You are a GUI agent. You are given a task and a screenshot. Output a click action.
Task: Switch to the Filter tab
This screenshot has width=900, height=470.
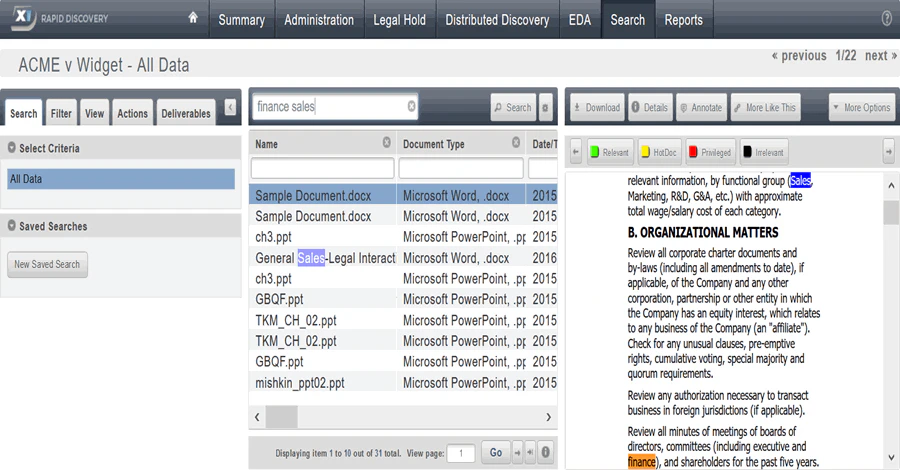[x=61, y=113]
